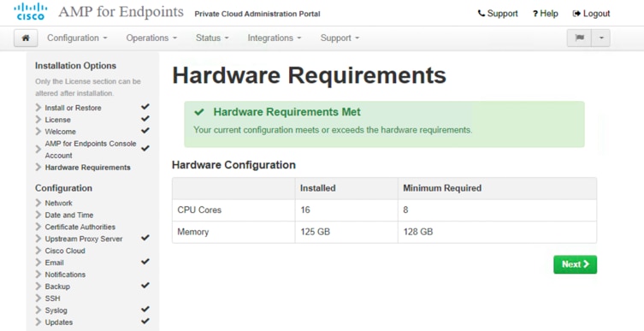
Task: Click the installed CPU cores value 16
Action: (305, 210)
